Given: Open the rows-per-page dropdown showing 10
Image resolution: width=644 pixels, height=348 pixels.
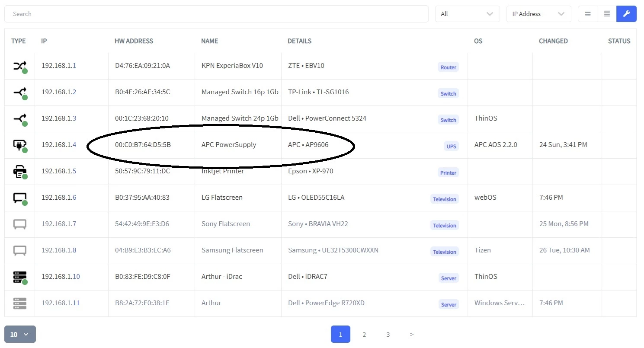Looking at the screenshot, I should (x=20, y=334).
